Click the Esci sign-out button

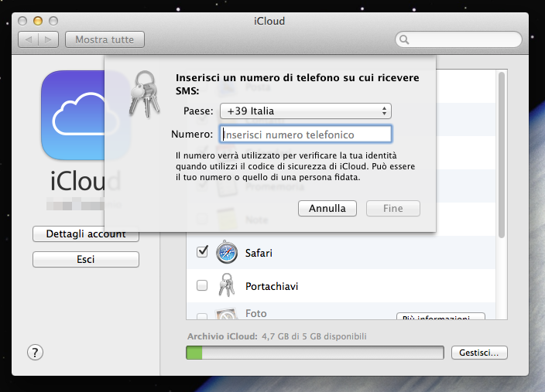pos(86,259)
